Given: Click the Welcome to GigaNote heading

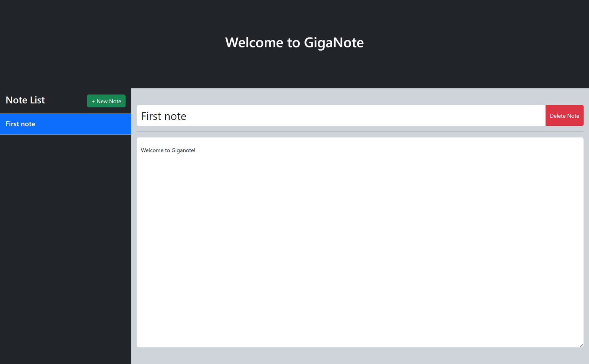Looking at the screenshot, I should [x=294, y=43].
